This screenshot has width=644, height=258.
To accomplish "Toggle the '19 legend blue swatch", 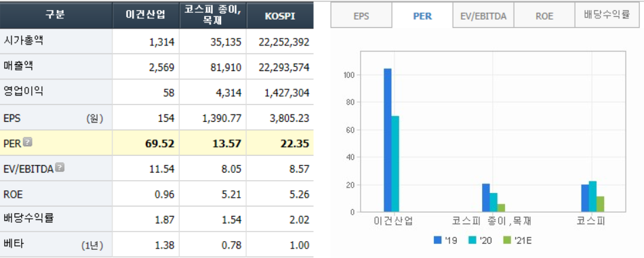I will pos(438,240).
